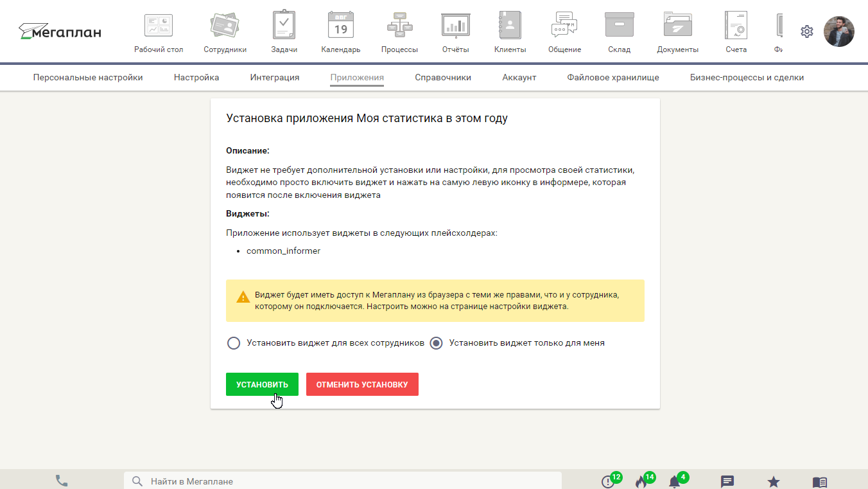Click the green Установить button

262,384
